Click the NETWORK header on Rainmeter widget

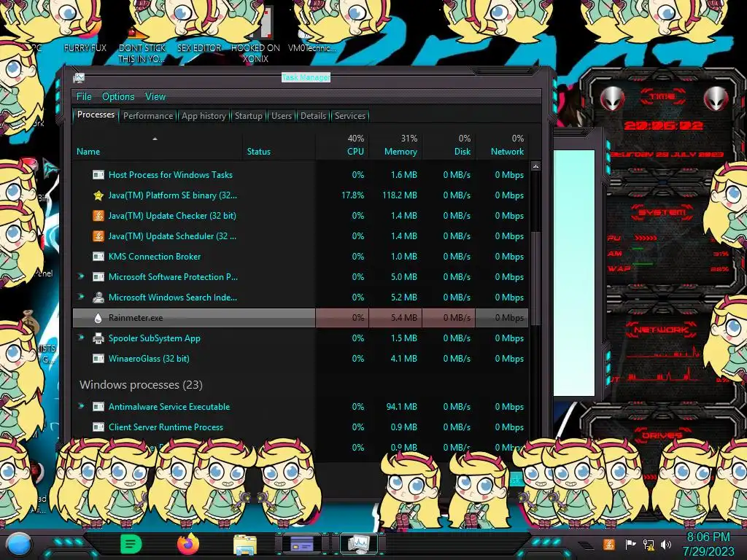[x=661, y=330]
